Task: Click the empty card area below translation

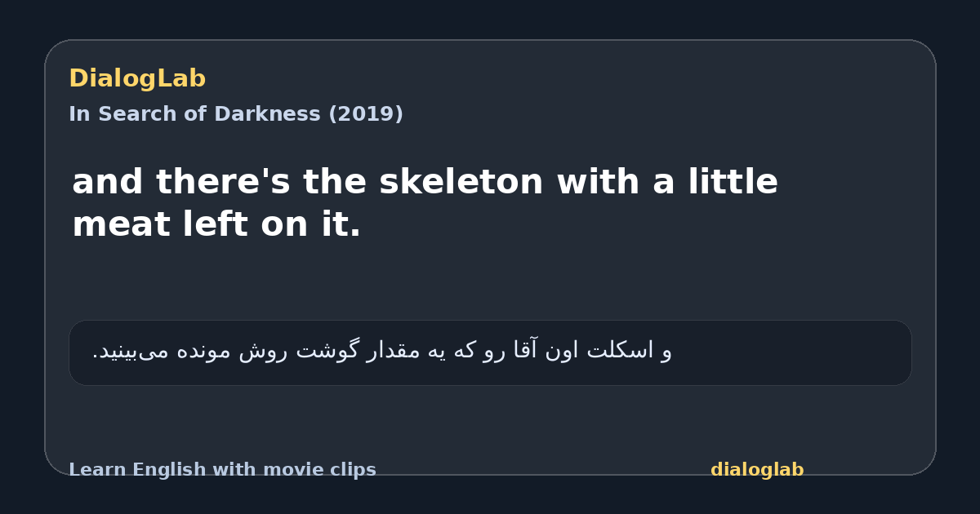Action: pos(490,420)
